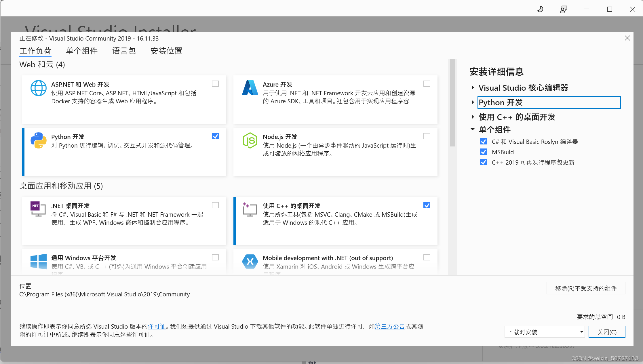Screen dimensions: 643x364
Task: Select the ASP.NET 和 Web 开发 workload title
Action: [80, 84]
